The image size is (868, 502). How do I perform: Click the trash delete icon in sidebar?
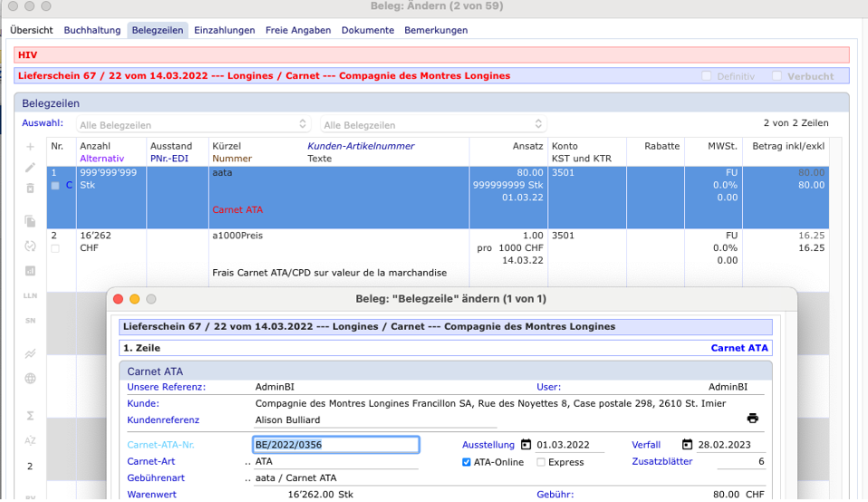pos(30,188)
